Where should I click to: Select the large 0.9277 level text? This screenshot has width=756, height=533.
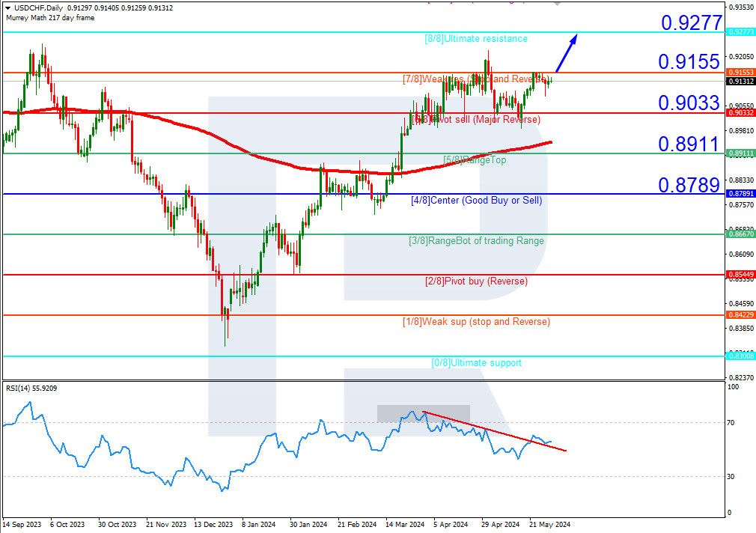pyautogui.click(x=692, y=22)
